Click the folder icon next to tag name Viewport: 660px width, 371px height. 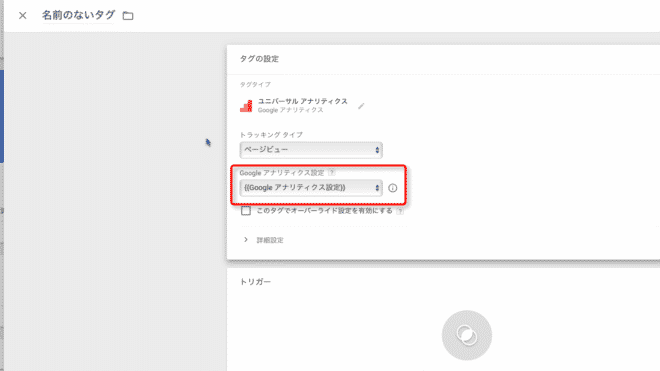tap(128, 16)
